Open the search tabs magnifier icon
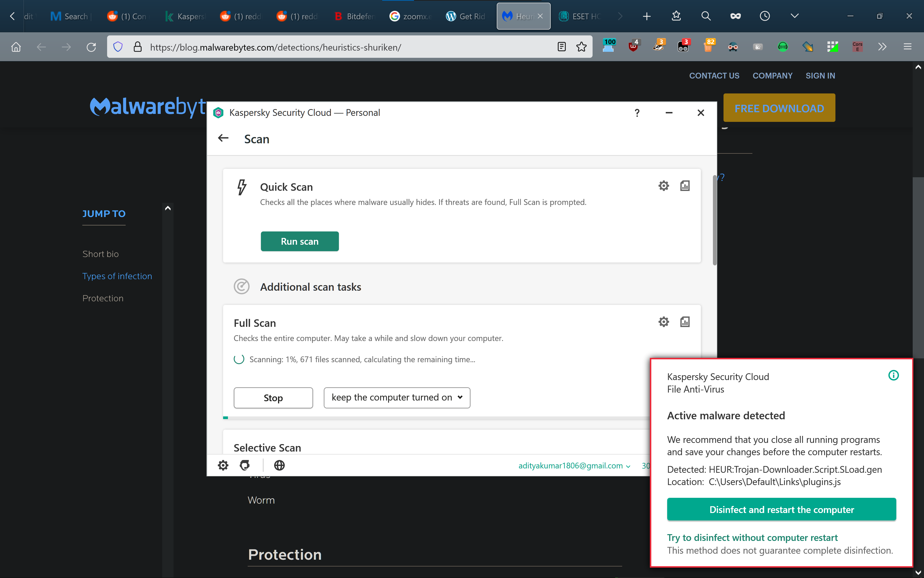This screenshot has width=924, height=578. (x=705, y=16)
